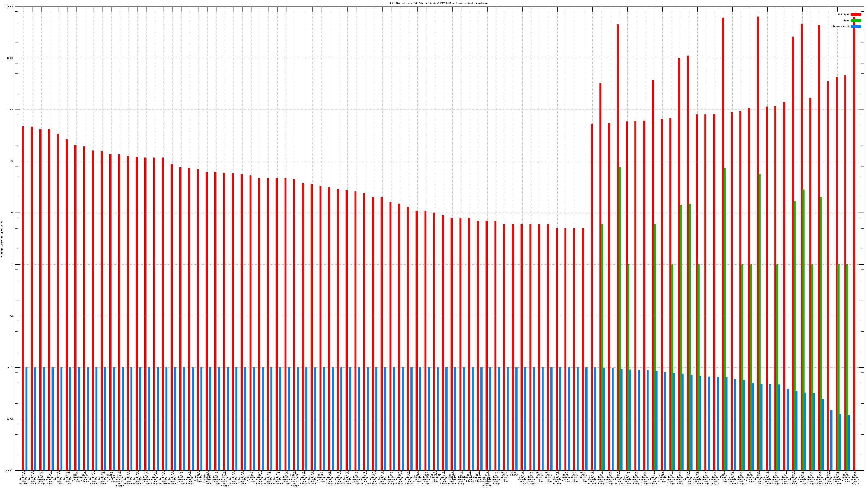Click the 1000 y-axis tick label
The width and height of the screenshot is (868, 488).
[11, 110]
